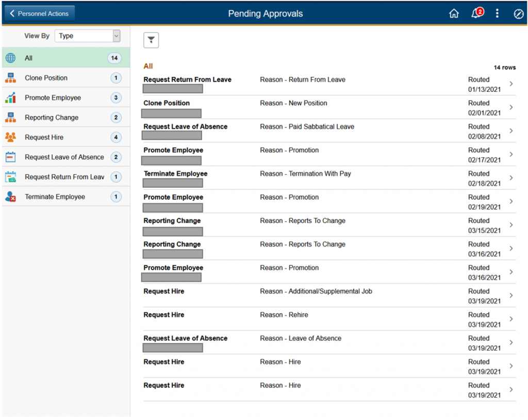Open the Home page icon
The width and height of the screenshot is (528, 420).
tap(454, 13)
